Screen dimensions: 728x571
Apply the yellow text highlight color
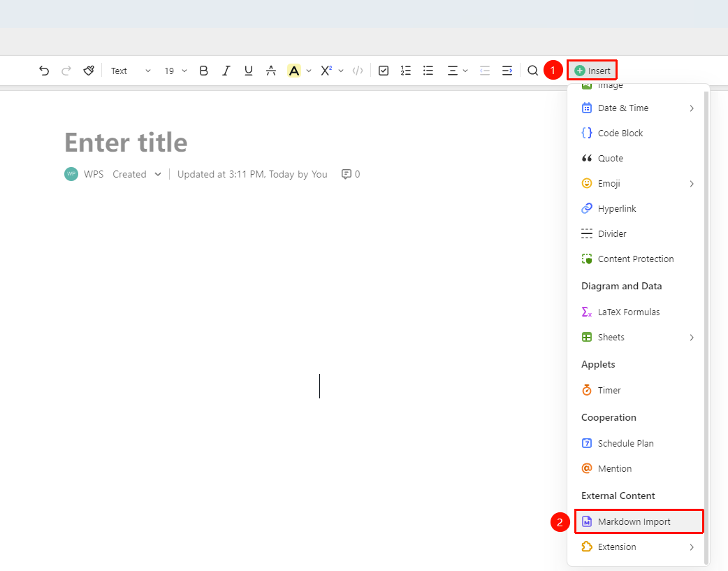tap(294, 71)
